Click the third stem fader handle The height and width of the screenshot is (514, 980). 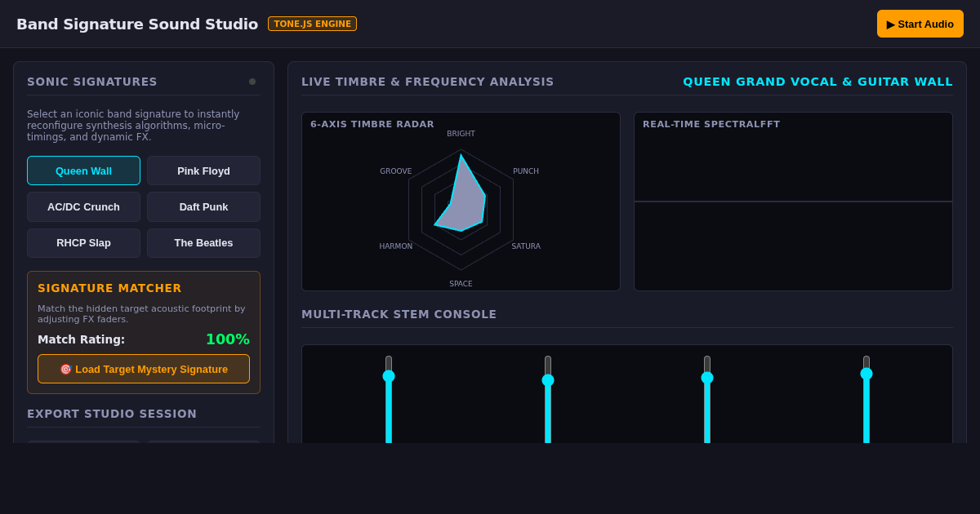tap(707, 378)
